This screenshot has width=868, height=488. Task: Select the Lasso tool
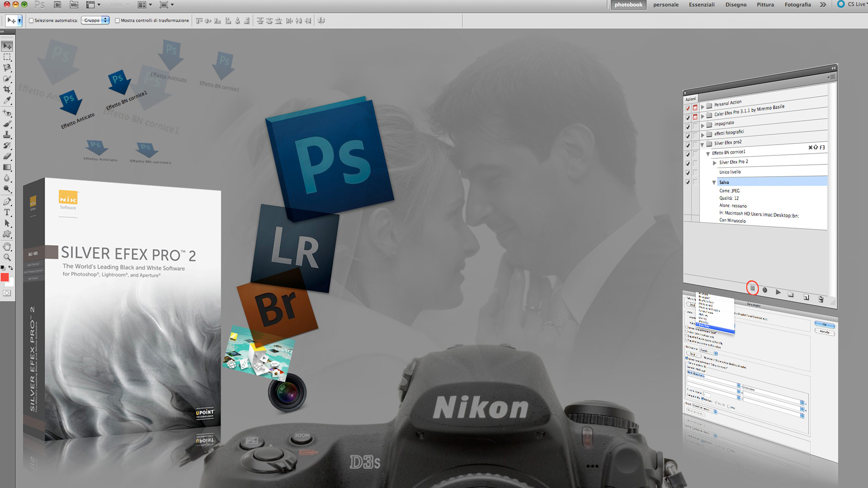[7, 68]
